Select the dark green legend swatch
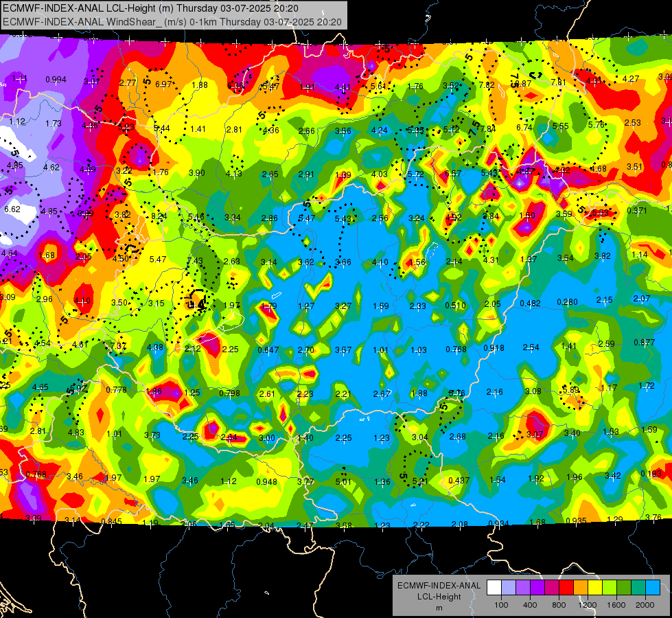 [623, 588]
